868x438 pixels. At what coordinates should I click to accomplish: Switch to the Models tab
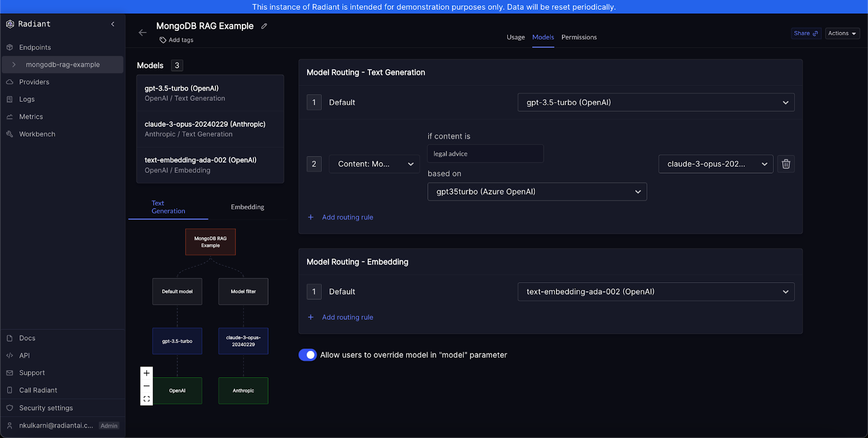[x=543, y=37]
